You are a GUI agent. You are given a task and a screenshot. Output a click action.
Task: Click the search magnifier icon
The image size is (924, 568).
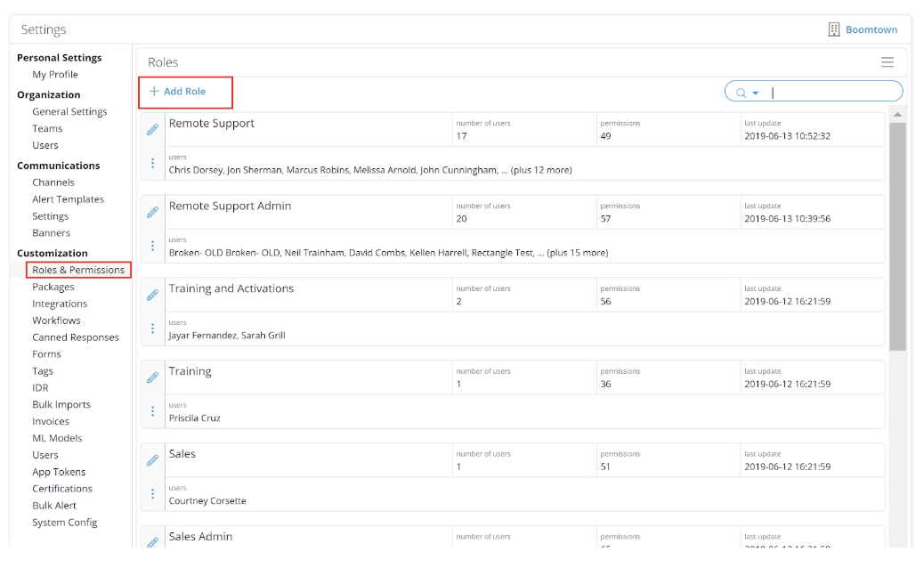tap(741, 93)
